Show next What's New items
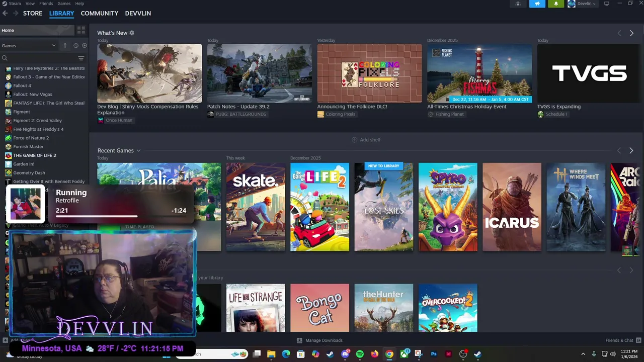 [x=631, y=33]
